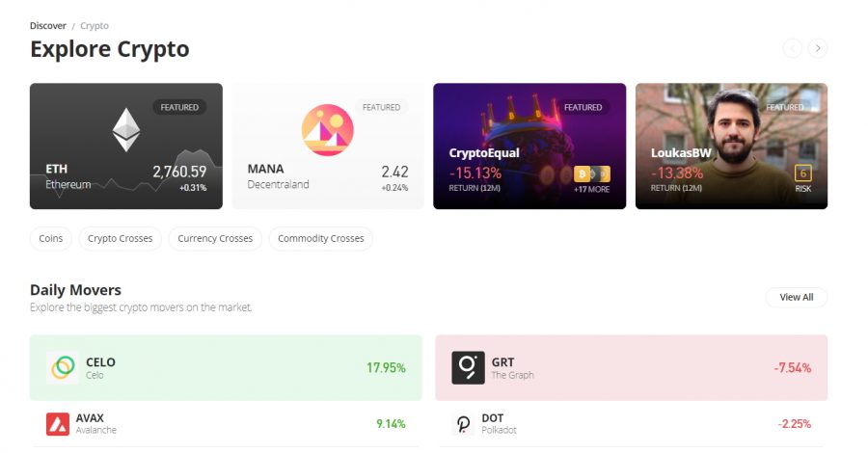Select the Commodity Crosses filter chip
This screenshot has width=868, height=453.
coord(321,238)
